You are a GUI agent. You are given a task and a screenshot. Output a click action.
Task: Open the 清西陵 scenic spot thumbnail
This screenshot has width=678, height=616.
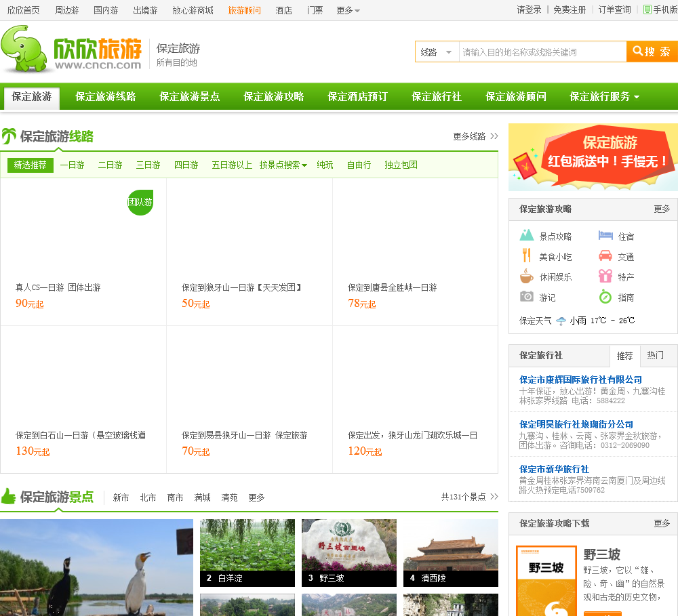[x=451, y=553]
